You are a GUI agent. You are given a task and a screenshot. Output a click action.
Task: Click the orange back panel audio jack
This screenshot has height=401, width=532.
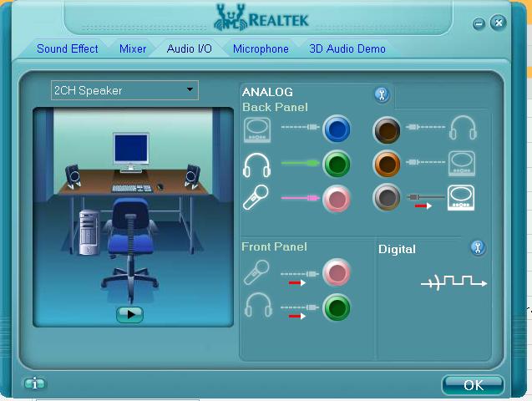(x=386, y=164)
